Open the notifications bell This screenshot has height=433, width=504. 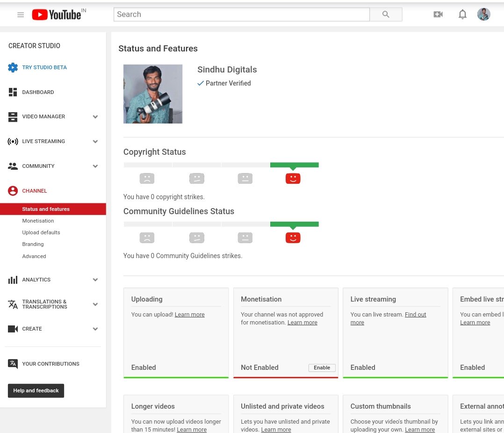pos(462,14)
